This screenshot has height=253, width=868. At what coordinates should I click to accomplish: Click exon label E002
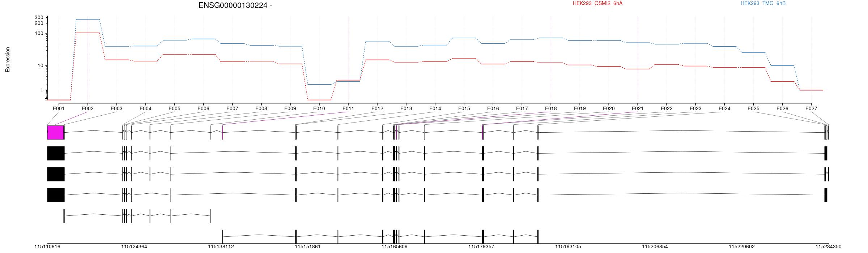point(88,108)
